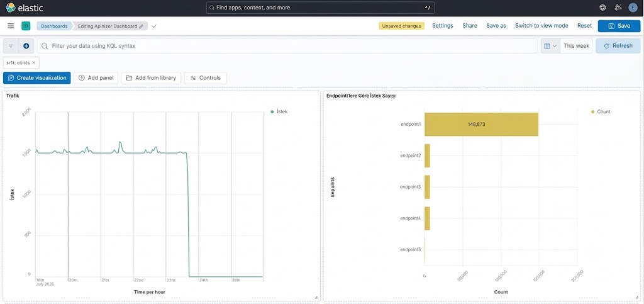644x304 pixels.
Task: Click the endpoint3 bar
Action: (427, 187)
